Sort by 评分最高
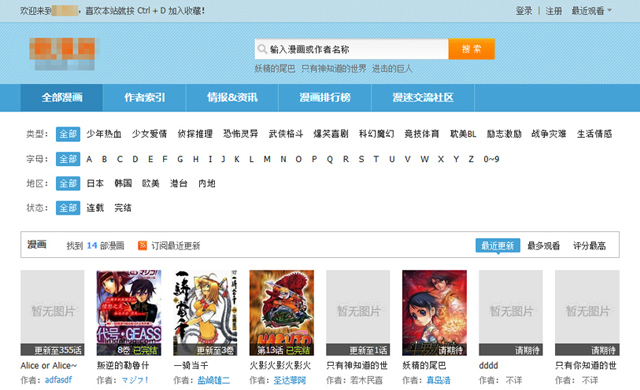Image resolution: width=640 pixels, height=390 pixels. pos(589,246)
